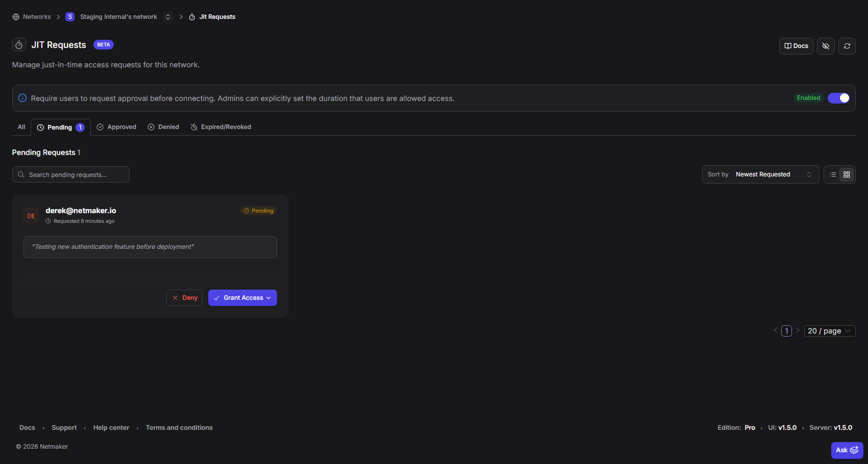The width and height of the screenshot is (868, 464).
Task: Open Docs with the book icon button
Action: click(796, 46)
